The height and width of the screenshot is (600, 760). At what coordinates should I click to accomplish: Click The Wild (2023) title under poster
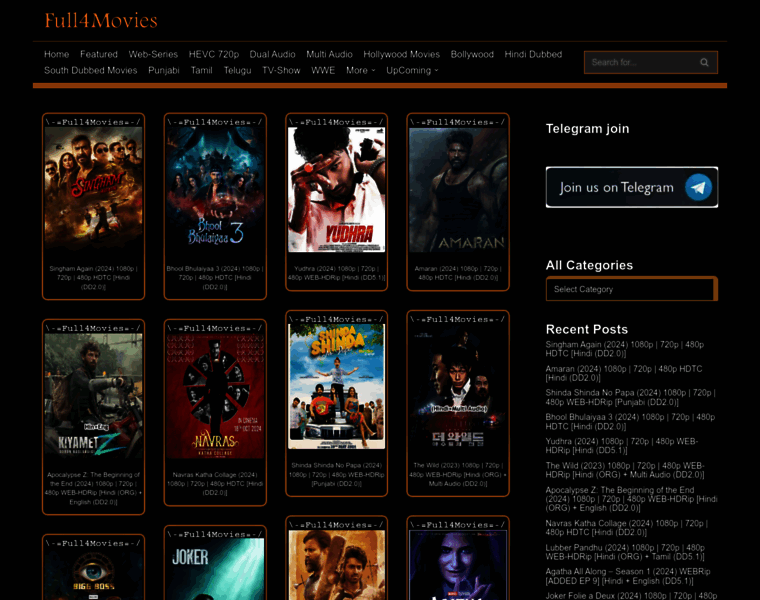[458, 474]
